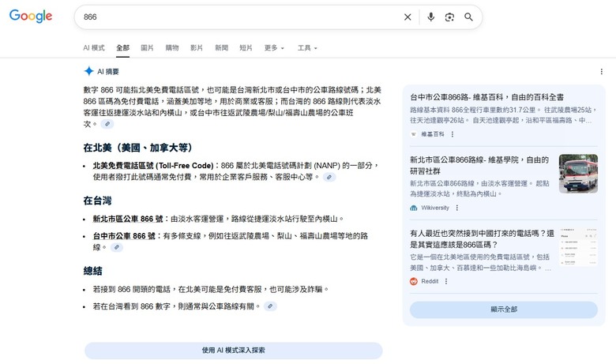616x364 pixels.
Task: Expand the 工具 dropdown
Action: tap(307, 48)
